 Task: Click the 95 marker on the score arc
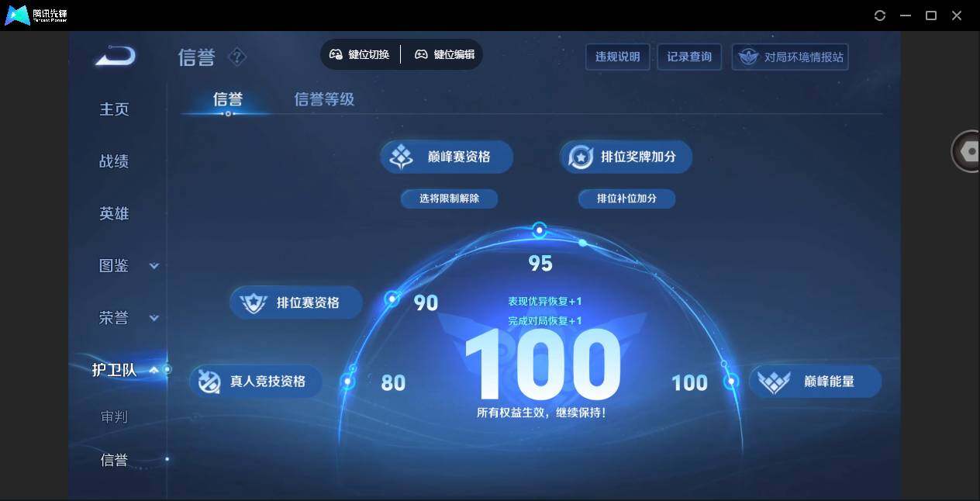(540, 230)
